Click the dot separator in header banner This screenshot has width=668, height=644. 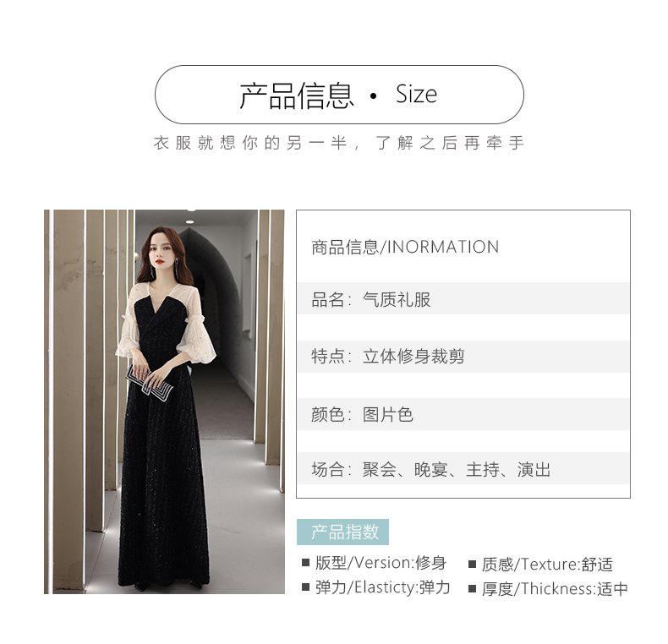click(373, 96)
